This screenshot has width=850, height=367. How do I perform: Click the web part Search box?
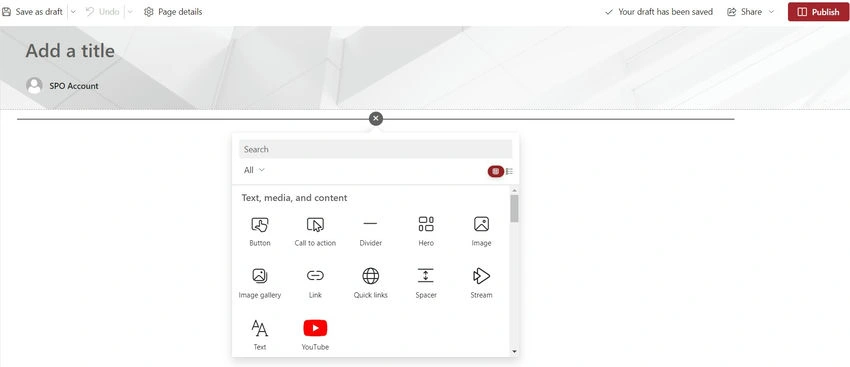click(375, 149)
